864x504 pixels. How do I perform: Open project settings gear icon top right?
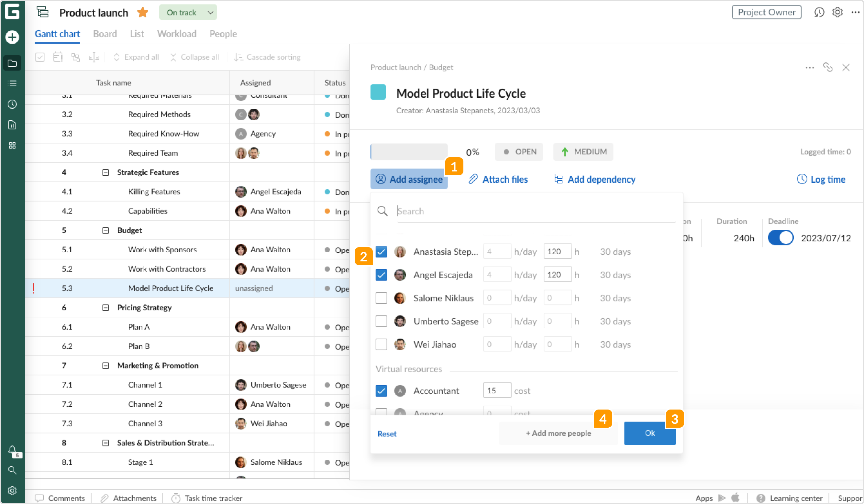837,12
